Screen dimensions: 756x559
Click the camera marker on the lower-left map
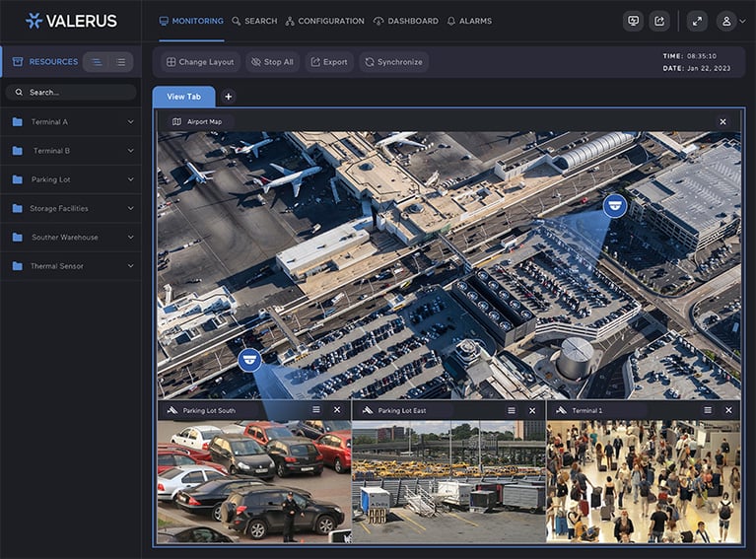tap(250, 359)
